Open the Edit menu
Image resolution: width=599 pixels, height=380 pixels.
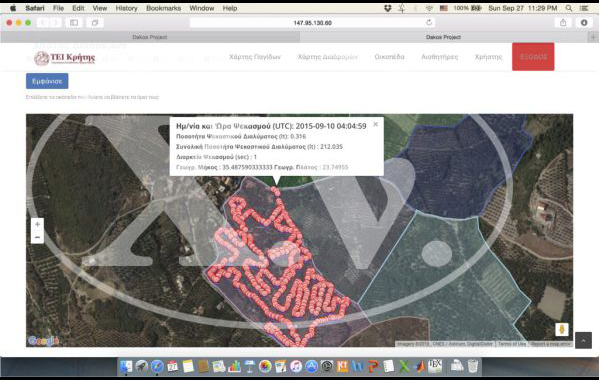point(78,8)
